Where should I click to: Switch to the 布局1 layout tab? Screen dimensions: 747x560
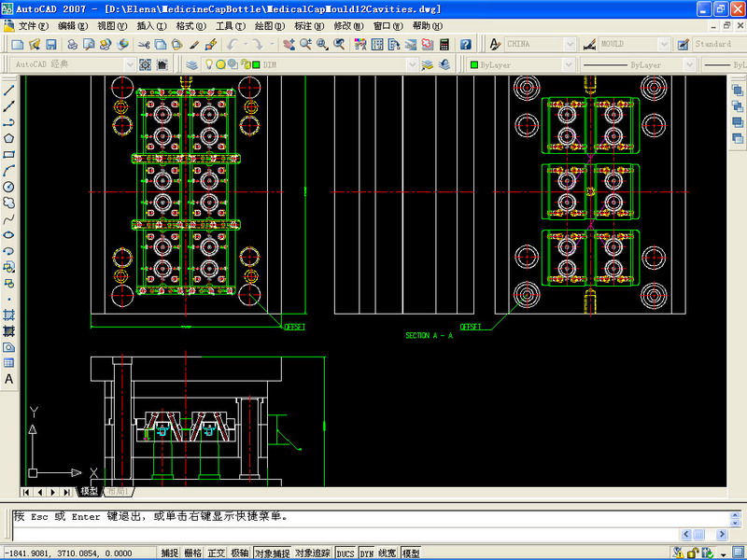(x=119, y=492)
